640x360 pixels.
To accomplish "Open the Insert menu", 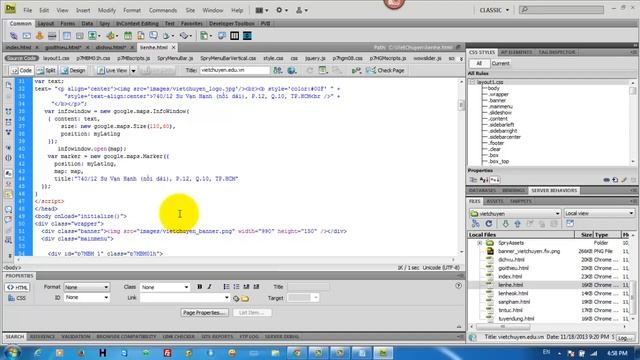I will [83, 10].
